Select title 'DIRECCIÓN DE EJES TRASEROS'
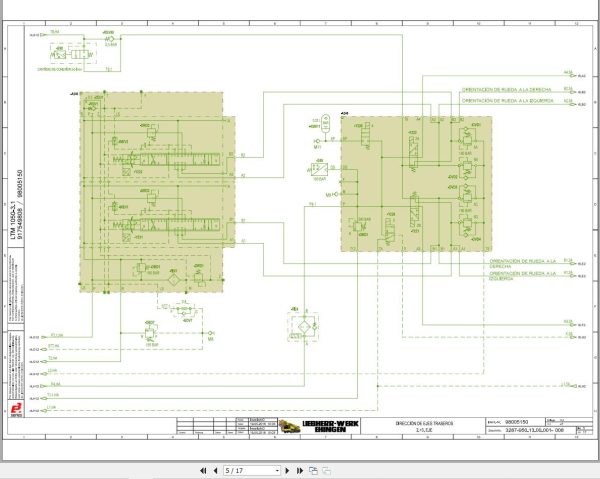This screenshot has width=600, height=479. point(424,424)
